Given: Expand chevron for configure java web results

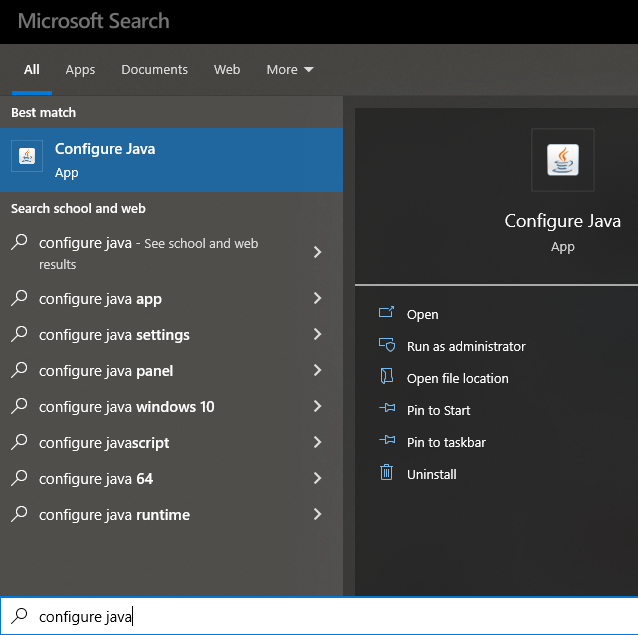Looking at the screenshot, I should pyautogui.click(x=318, y=252).
